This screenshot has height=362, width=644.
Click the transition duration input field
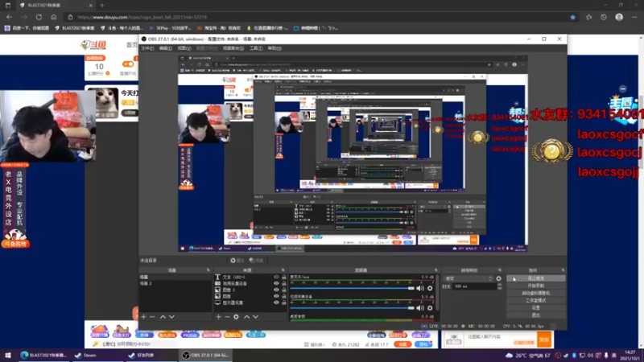pyautogui.click(x=474, y=286)
